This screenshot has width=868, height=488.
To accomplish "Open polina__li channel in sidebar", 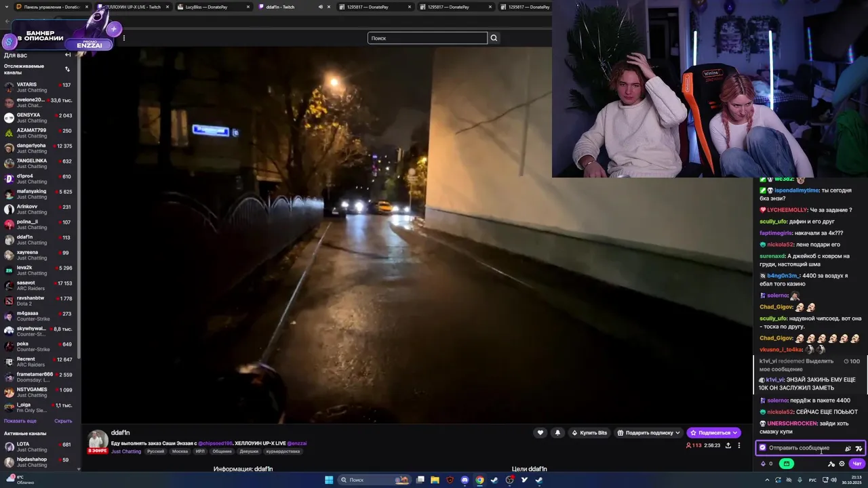I will coord(40,224).
